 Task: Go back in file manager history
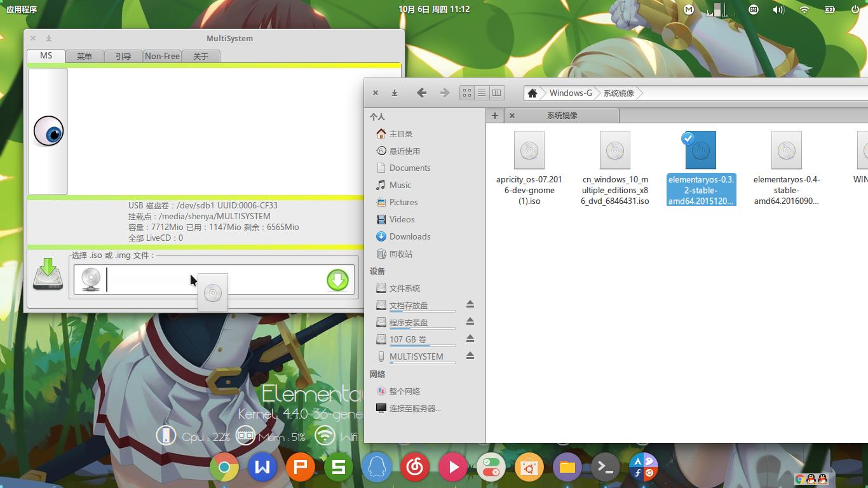click(x=421, y=93)
